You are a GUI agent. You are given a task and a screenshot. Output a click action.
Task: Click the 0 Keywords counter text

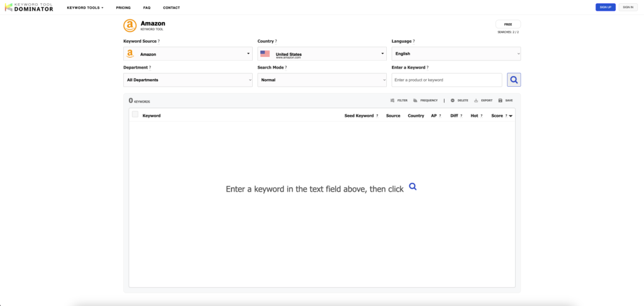pos(139,101)
